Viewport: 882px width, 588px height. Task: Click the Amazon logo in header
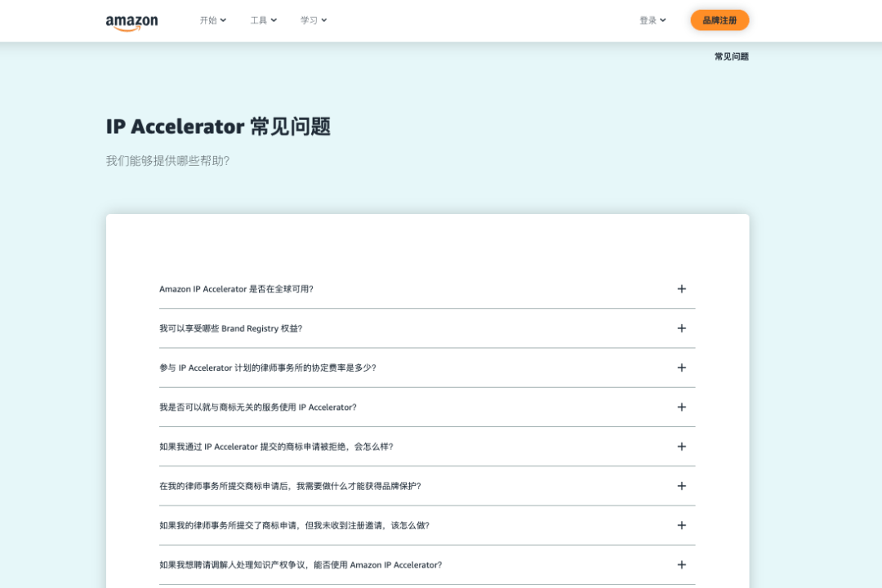point(131,22)
